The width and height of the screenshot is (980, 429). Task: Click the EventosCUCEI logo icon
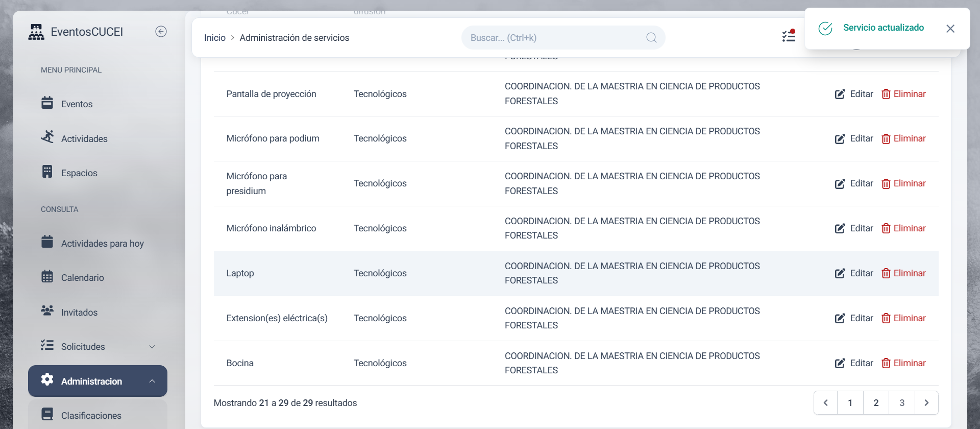coord(36,32)
